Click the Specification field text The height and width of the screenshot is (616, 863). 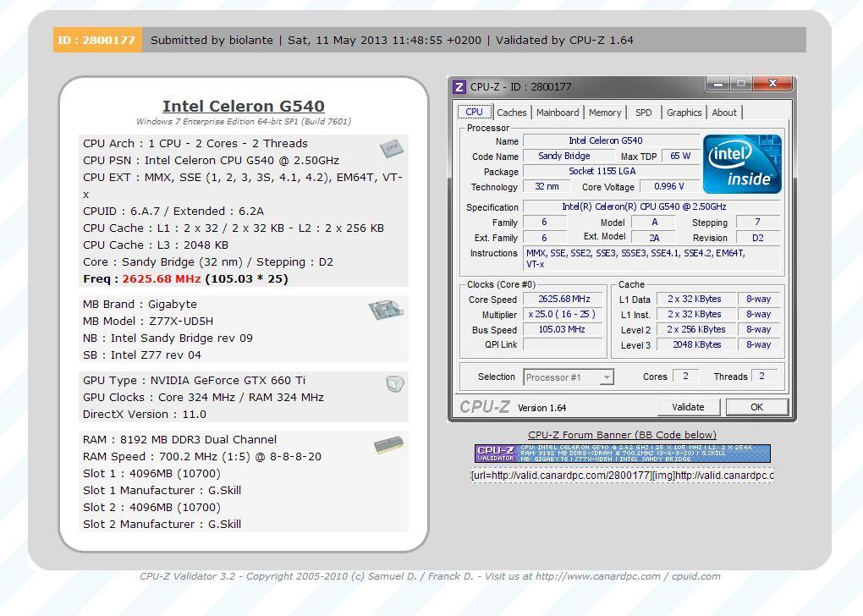click(651, 207)
